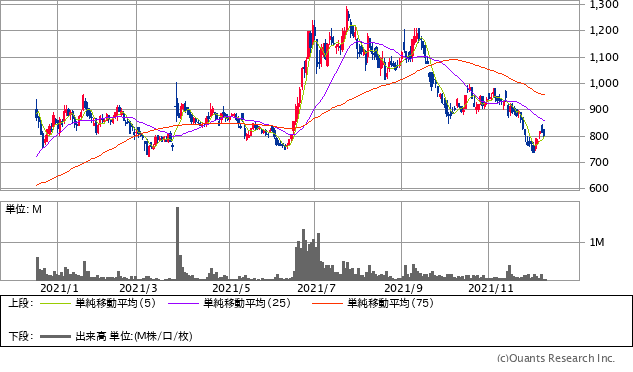Click the 下段: legend label
Screen dimensions: 633x372
(20, 336)
